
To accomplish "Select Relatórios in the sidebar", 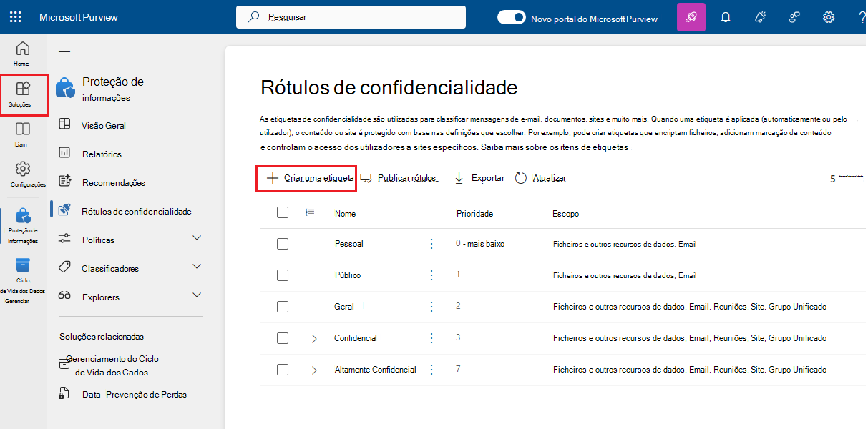I will [x=102, y=154].
